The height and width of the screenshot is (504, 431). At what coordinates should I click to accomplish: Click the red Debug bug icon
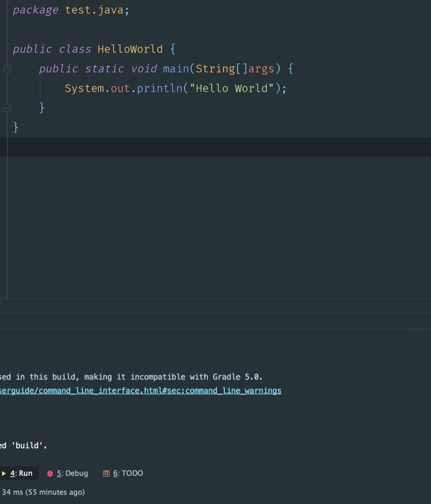50,473
